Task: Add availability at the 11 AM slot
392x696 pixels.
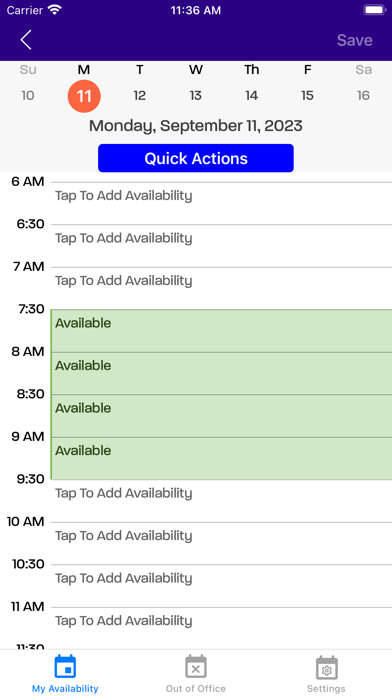Action: pos(222,629)
